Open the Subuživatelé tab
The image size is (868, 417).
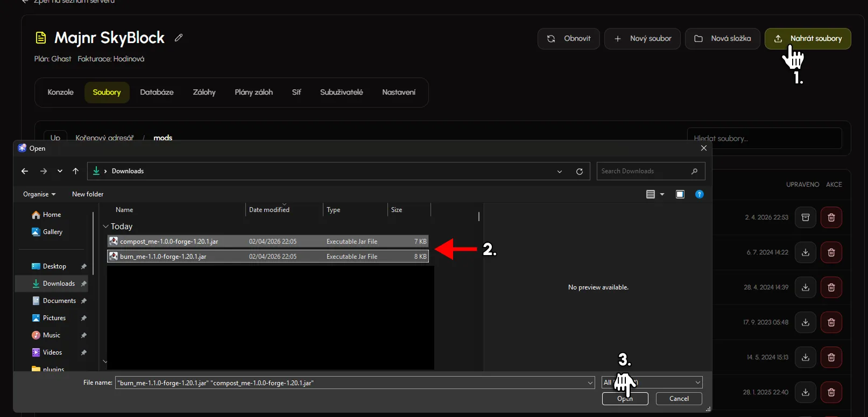341,93
